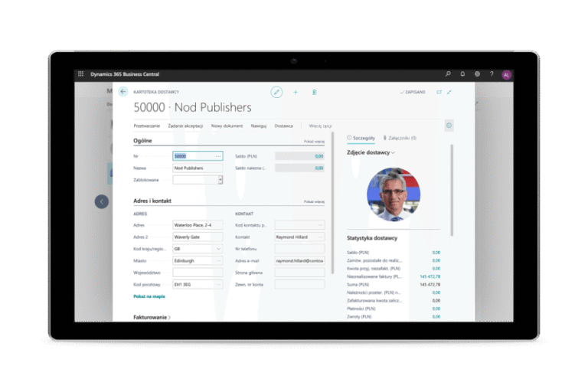Viewport: 588px width, 392px height.
Task: Show more fields in Ogólne (Pokaż więcej)
Action: (314, 142)
